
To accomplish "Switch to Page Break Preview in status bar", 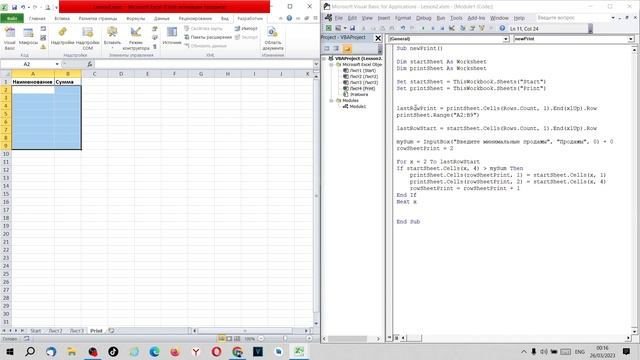I will point(237,338).
